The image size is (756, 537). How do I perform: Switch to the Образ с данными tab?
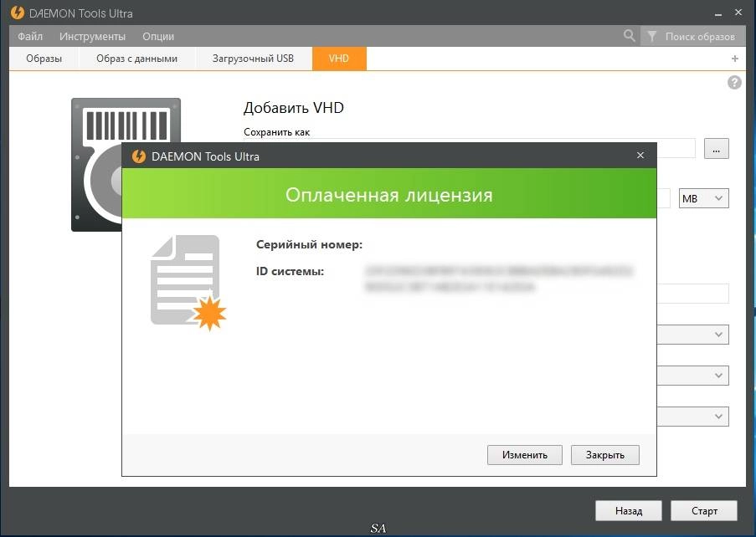(x=137, y=59)
